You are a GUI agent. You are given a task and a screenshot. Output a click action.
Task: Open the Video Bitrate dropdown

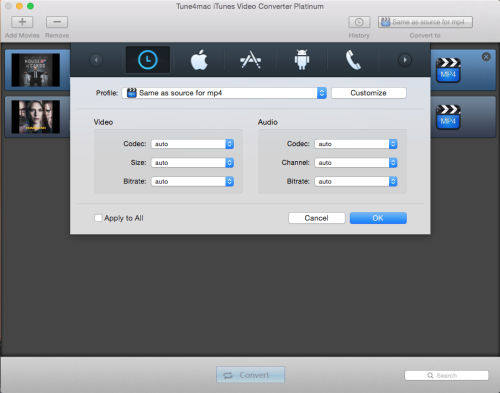(192, 182)
